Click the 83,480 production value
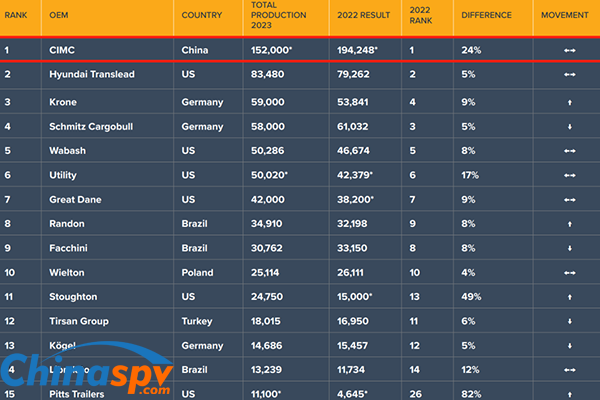 click(267, 74)
